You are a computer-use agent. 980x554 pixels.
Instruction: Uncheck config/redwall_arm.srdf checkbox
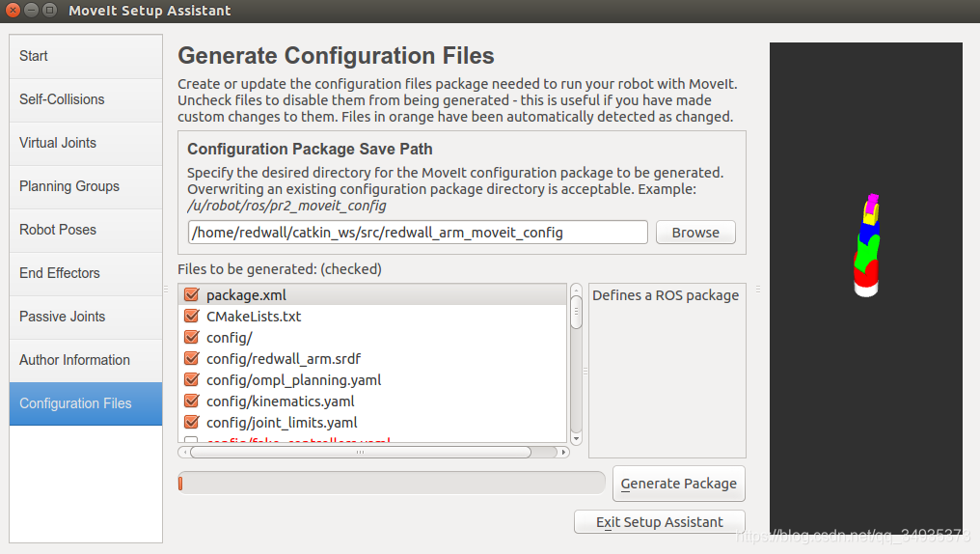(192, 358)
